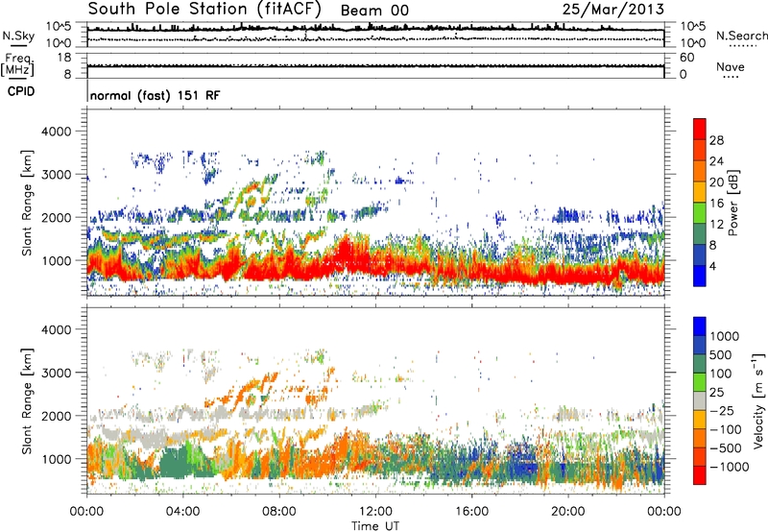Click the '12' power colorbar value
The image size is (768, 532).
click(716, 225)
